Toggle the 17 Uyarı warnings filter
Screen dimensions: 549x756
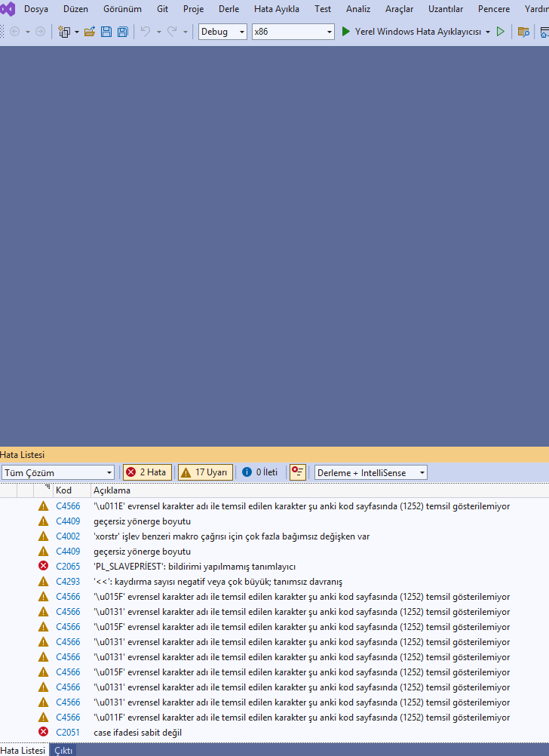click(x=205, y=472)
